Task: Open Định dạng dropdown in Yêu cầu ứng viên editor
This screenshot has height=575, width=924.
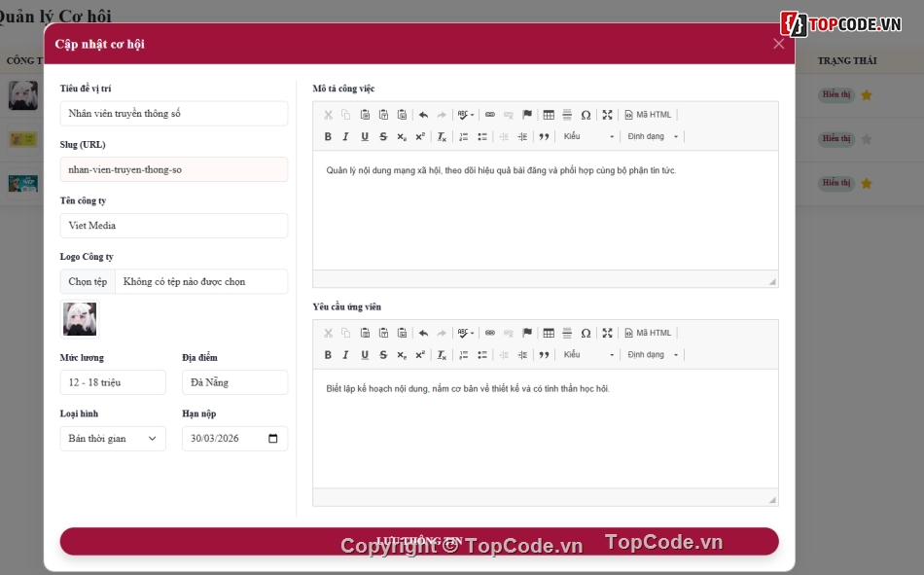Action: point(653,355)
